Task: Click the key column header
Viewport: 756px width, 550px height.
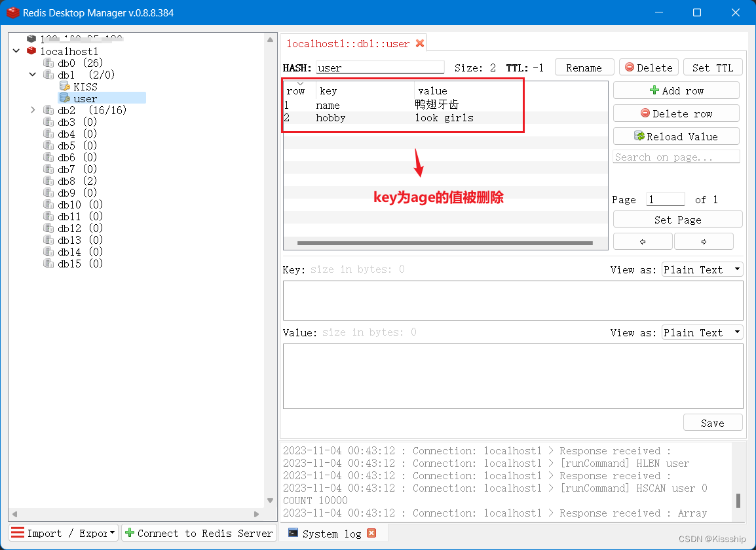Action: (x=365, y=90)
